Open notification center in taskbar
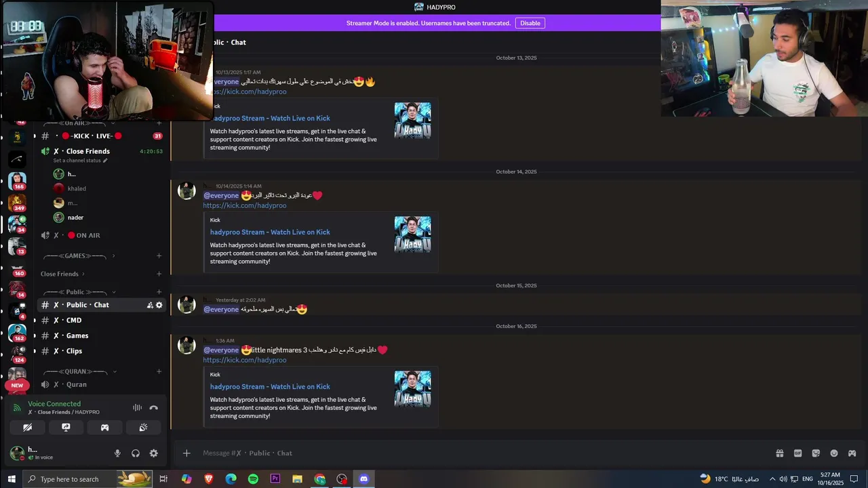 pyautogui.click(x=854, y=479)
